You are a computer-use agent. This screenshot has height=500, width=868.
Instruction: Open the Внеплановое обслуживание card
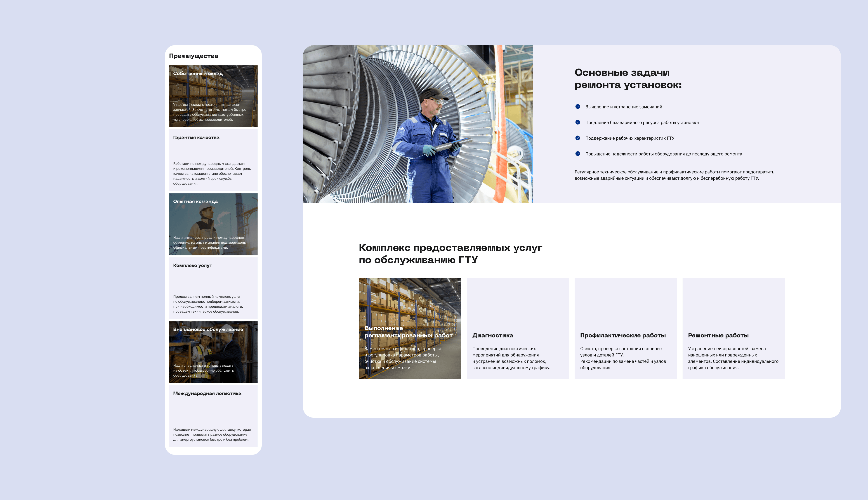(x=213, y=352)
